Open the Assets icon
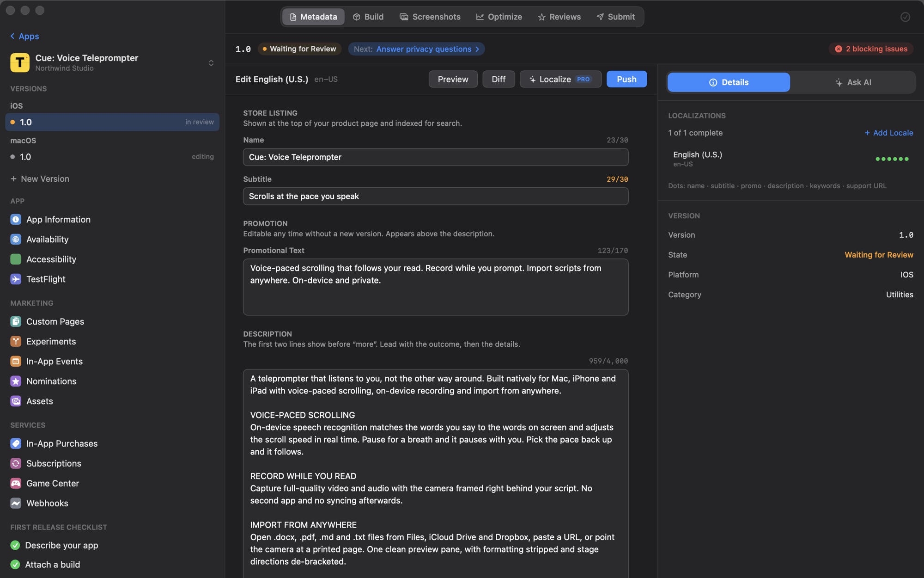924x578 pixels. coord(16,401)
